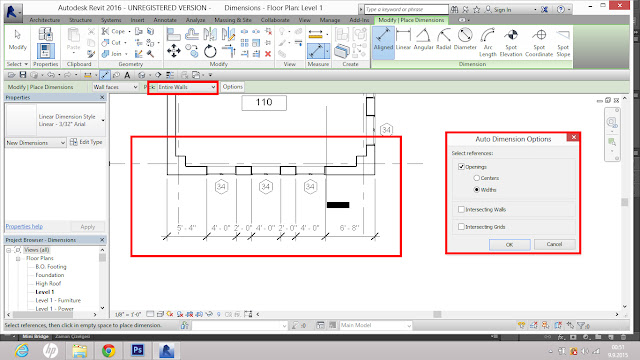
Task: Select the Offset tool
Action: 192,34
